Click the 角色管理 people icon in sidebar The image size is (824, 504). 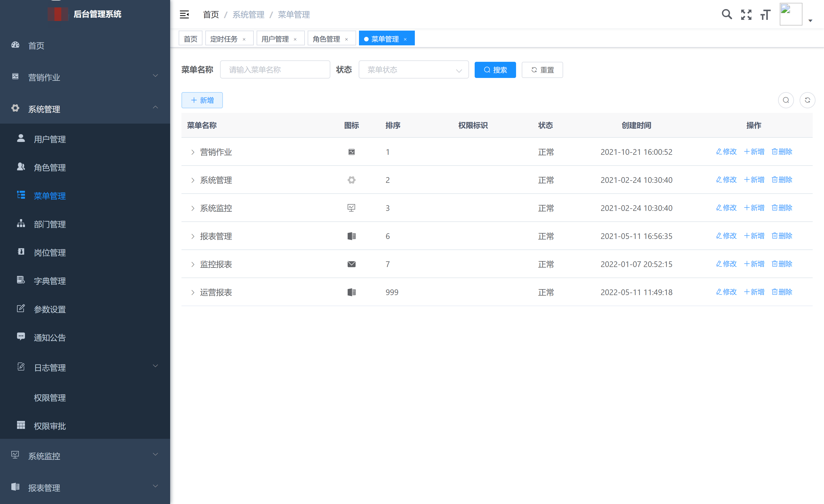click(21, 167)
